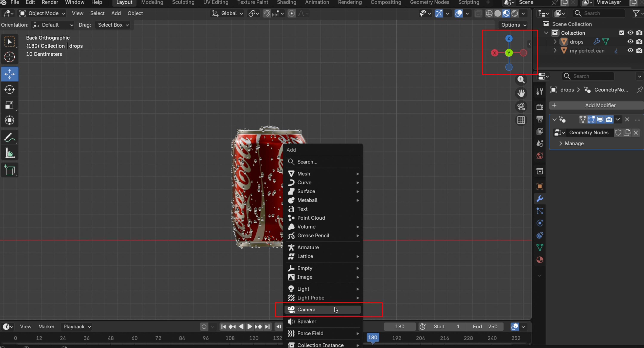Viewport: 644px width, 348px height.
Task: Open the Object Mode dropdown
Action: (x=42, y=14)
